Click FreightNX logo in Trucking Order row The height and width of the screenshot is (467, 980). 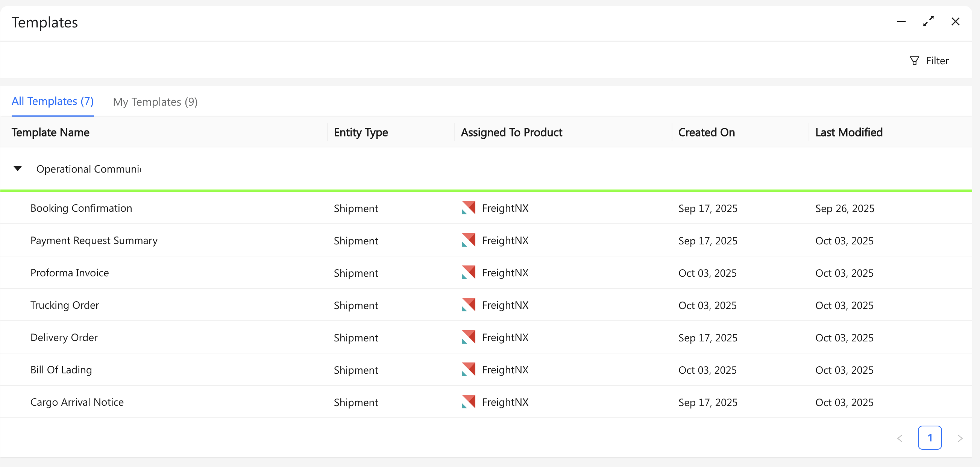[x=468, y=305]
